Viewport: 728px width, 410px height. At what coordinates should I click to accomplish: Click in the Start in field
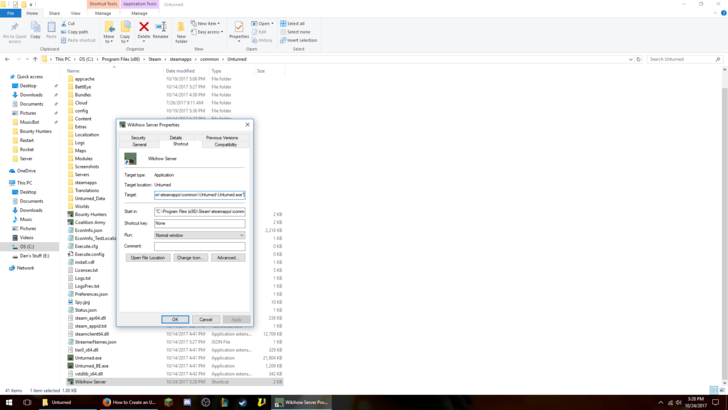[x=200, y=212]
